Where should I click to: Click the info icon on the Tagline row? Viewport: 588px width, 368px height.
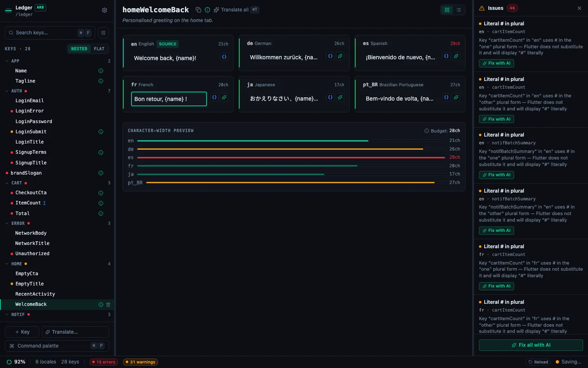(101, 81)
